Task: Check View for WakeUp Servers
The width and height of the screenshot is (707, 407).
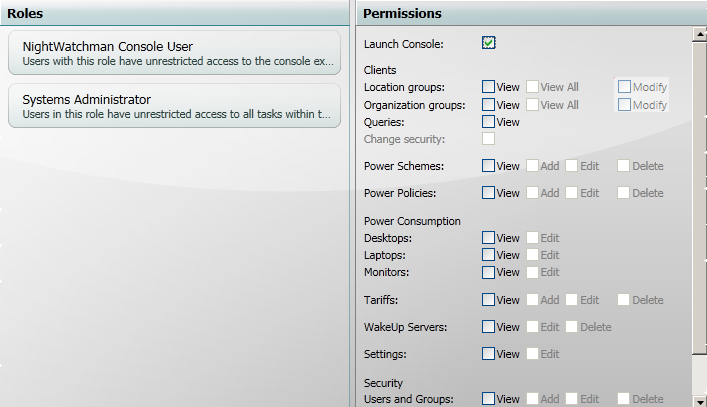Action: tap(488, 326)
